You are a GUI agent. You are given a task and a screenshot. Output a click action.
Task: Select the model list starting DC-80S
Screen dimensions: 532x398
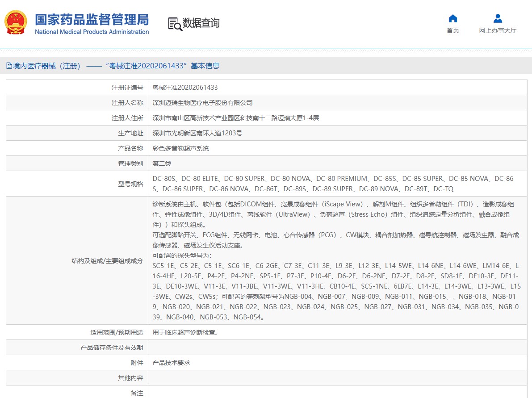click(x=333, y=184)
